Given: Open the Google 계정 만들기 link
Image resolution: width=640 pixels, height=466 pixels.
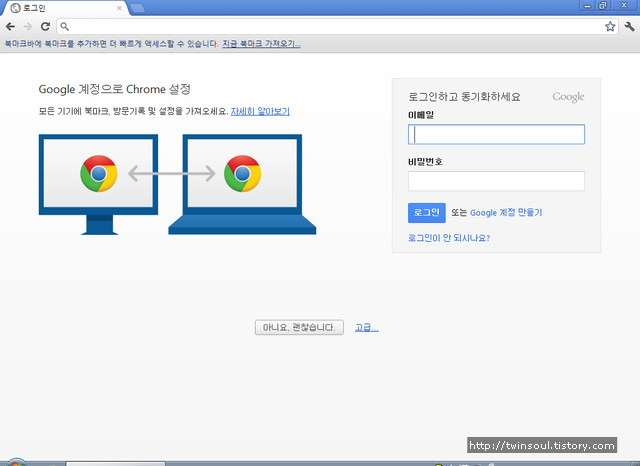Looking at the screenshot, I should click(506, 213).
